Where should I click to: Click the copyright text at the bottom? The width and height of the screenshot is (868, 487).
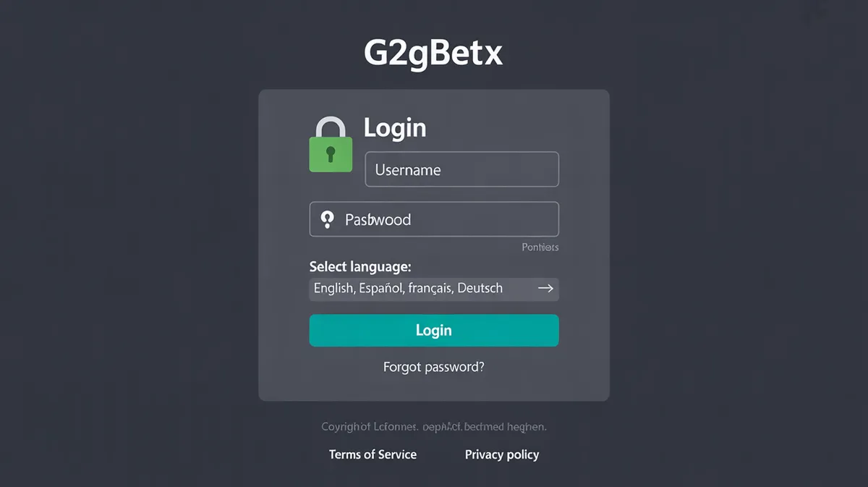tap(433, 427)
